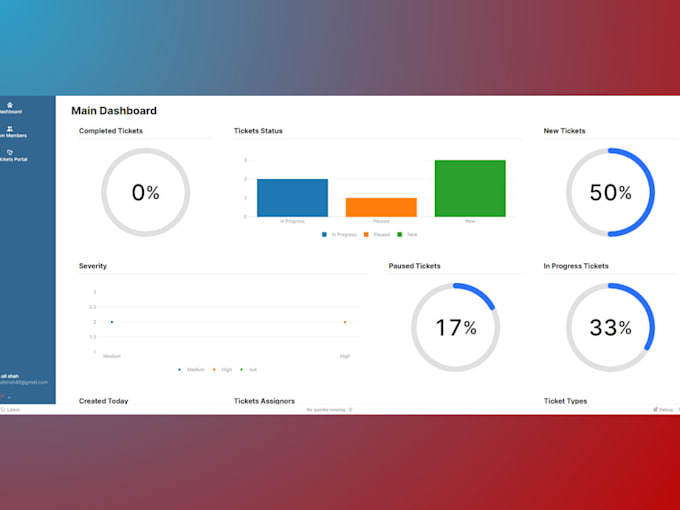
Task: Click the 'Tickets Status' chart title
Action: click(258, 131)
